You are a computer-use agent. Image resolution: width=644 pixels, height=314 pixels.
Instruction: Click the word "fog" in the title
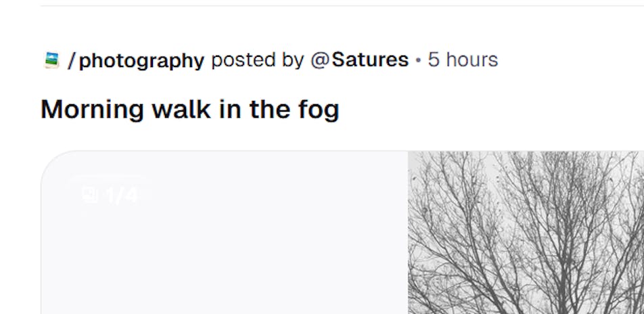pos(318,110)
